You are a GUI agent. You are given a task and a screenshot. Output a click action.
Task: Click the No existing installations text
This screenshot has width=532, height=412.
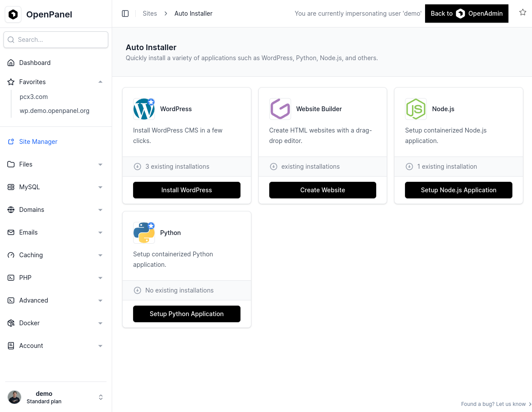click(x=179, y=290)
